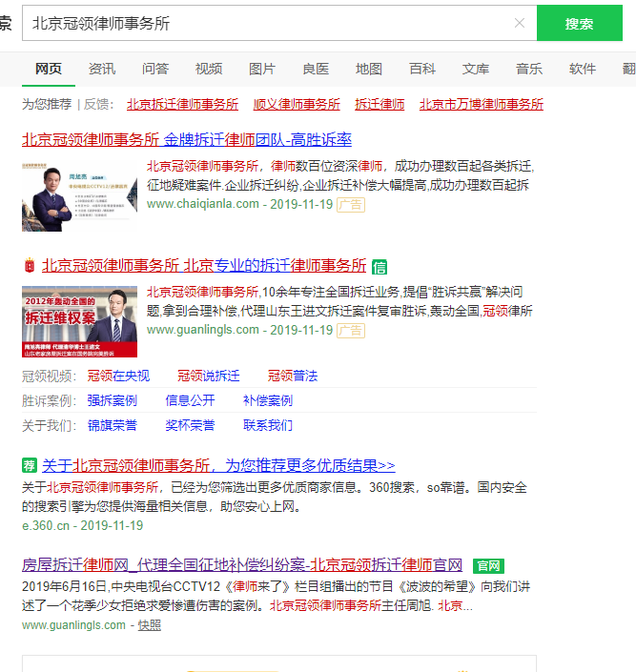
Task: Click the 广告 tag next to www.chaiqianla.com
Action: [x=351, y=205]
